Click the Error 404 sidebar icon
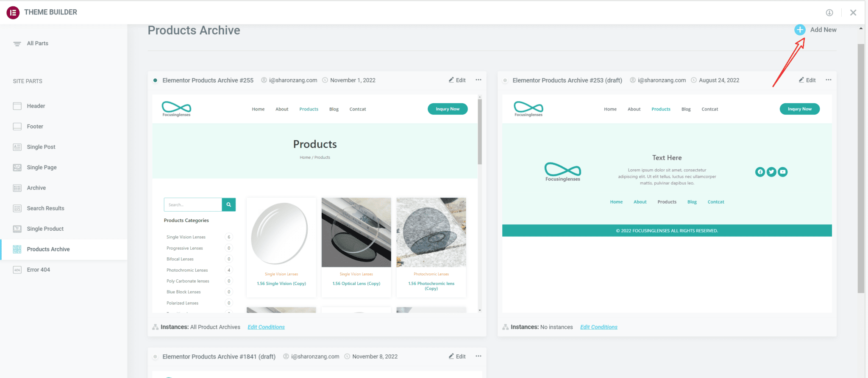 click(x=17, y=270)
